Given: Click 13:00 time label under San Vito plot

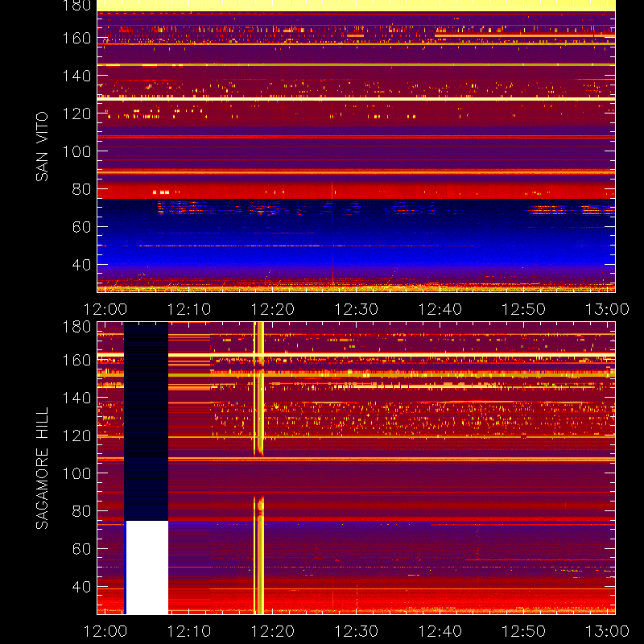Looking at the screenshot, I should (607, 309).
